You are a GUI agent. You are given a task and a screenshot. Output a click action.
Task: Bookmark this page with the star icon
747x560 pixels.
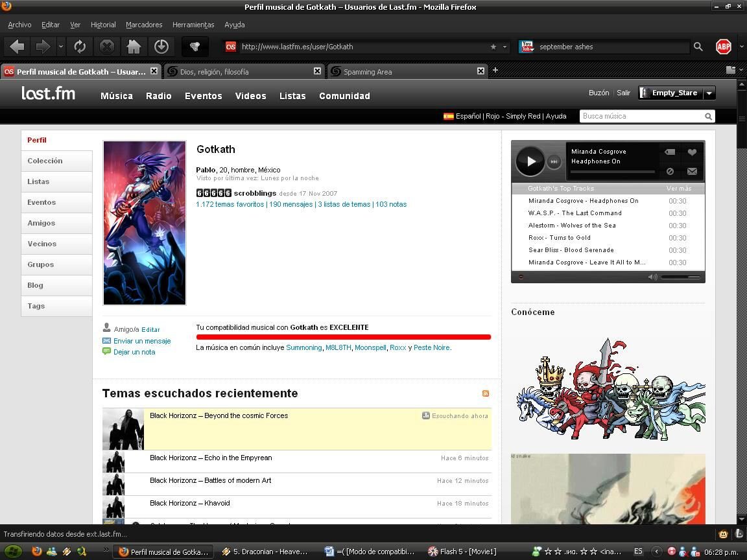493,47
